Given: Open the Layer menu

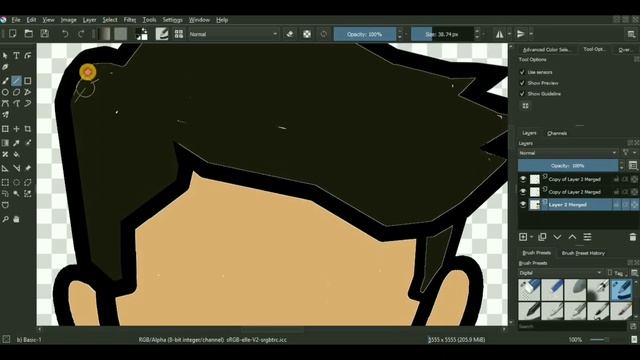Looking at the screenshot, I should tap(89, 20).
